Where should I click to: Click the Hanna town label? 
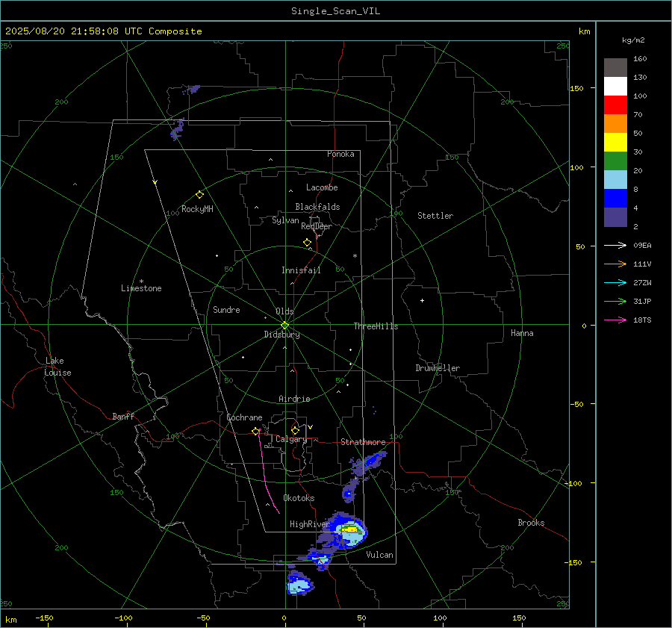click(x=522, y=333)
